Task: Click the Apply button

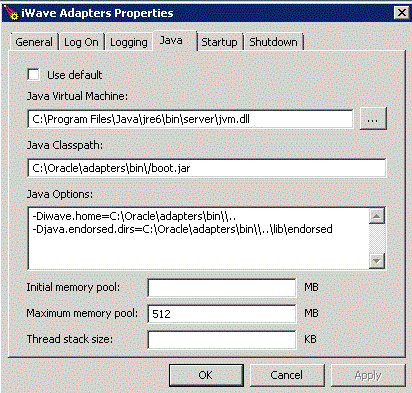Action: click(x=368, y=375)
